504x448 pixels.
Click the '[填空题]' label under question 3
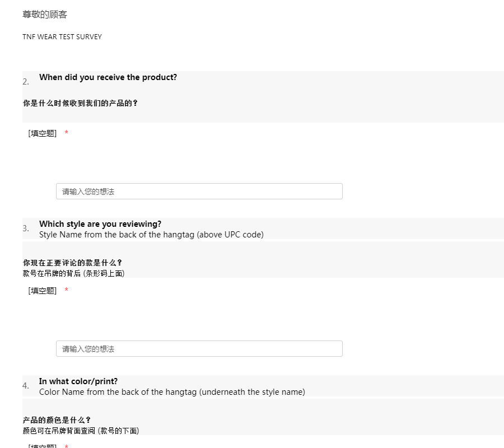tap(43, 291)
